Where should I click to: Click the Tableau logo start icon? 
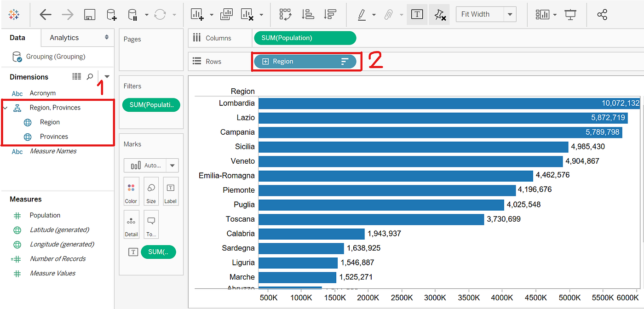(14, 15)
